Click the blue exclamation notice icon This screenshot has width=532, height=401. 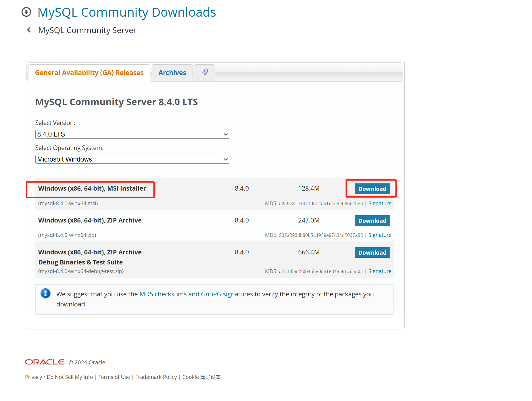click(x=45, y=293)
